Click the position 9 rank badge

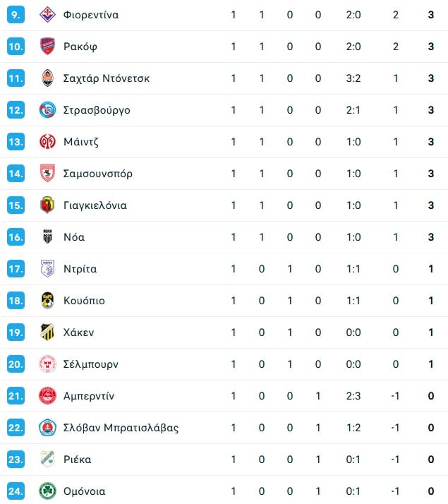(x=16, y=15)
